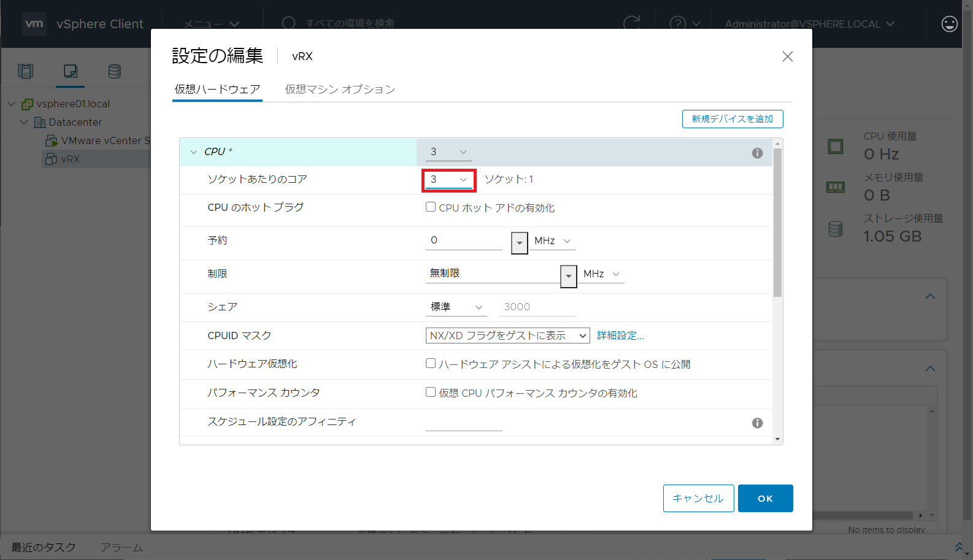Open the limit MHz unit dropdown
Viewport: 973px width, 560px height.
pyautogui.click(x=602, y=274)
